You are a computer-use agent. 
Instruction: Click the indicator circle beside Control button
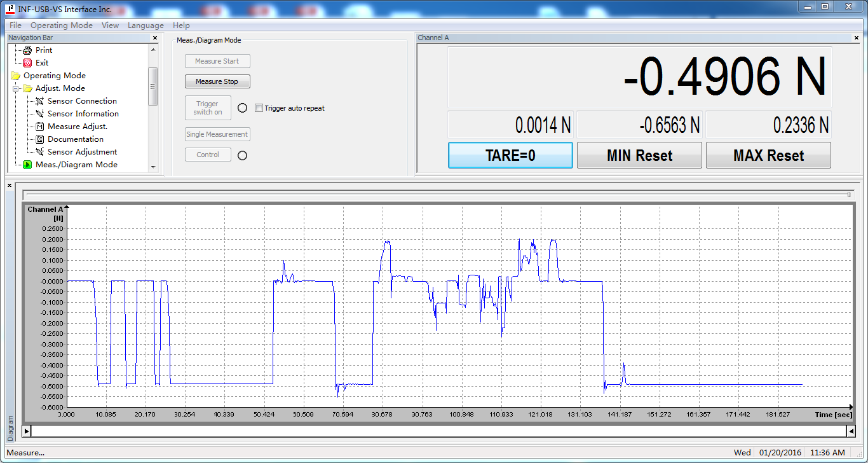[242, 155]
